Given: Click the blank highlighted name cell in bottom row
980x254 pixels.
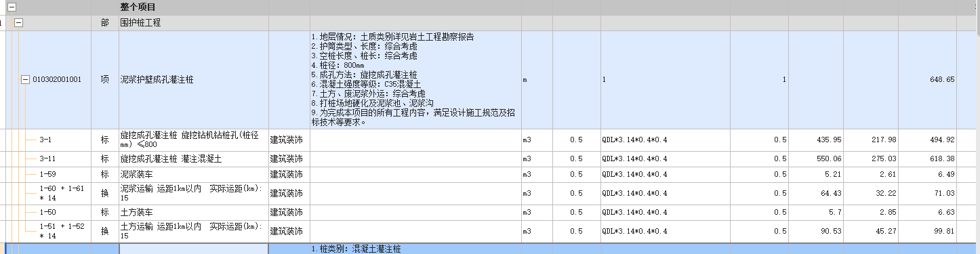Looking at the screenshot, I should (x=193, y=249).
